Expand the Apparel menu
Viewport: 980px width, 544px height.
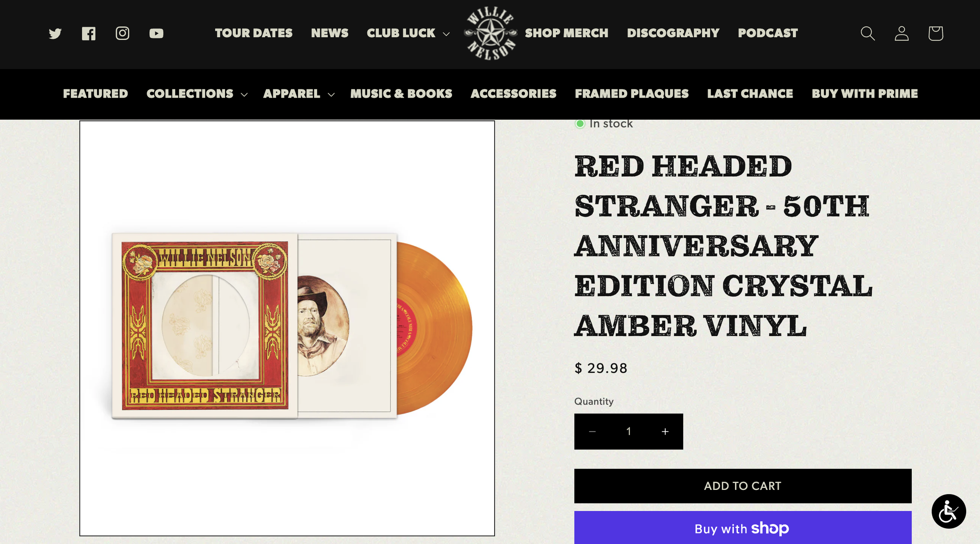299,94
